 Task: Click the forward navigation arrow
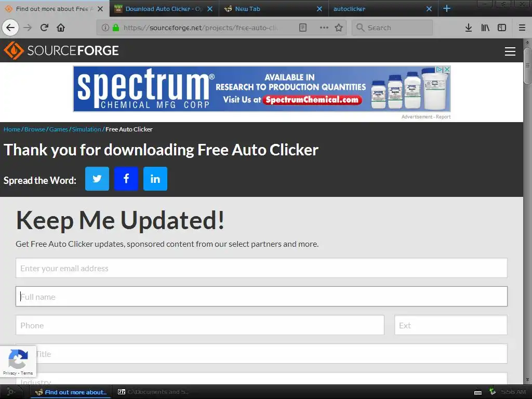pos(28,28)
